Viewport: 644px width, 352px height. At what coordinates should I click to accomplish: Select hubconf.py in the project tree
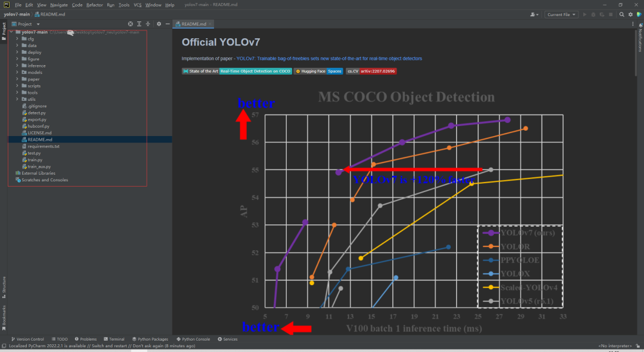pos(38,126)
